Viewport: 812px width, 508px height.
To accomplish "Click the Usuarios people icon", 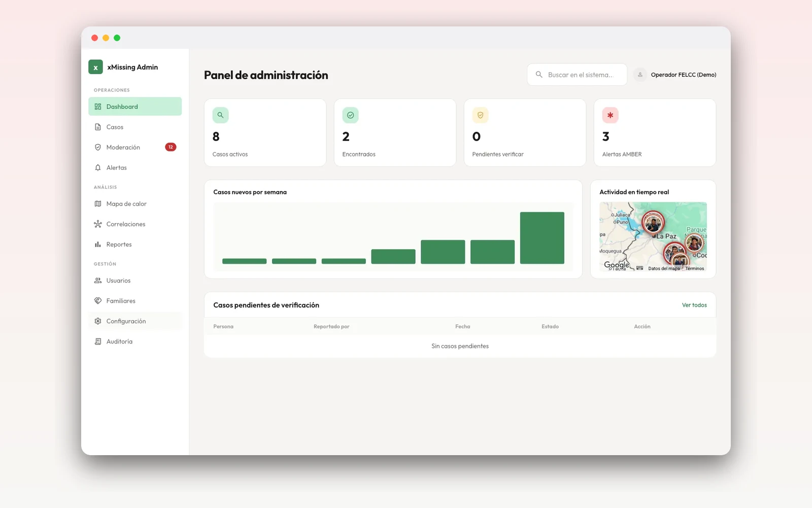I will tap(98, 280).
